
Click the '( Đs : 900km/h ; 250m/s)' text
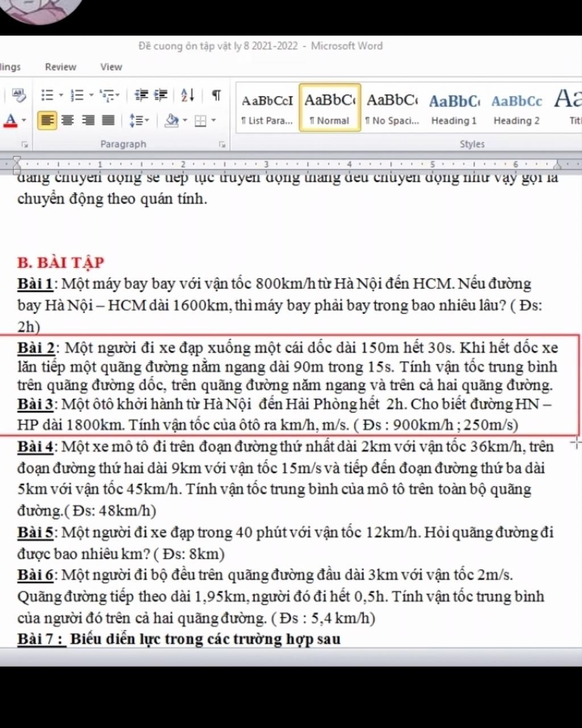436,425
